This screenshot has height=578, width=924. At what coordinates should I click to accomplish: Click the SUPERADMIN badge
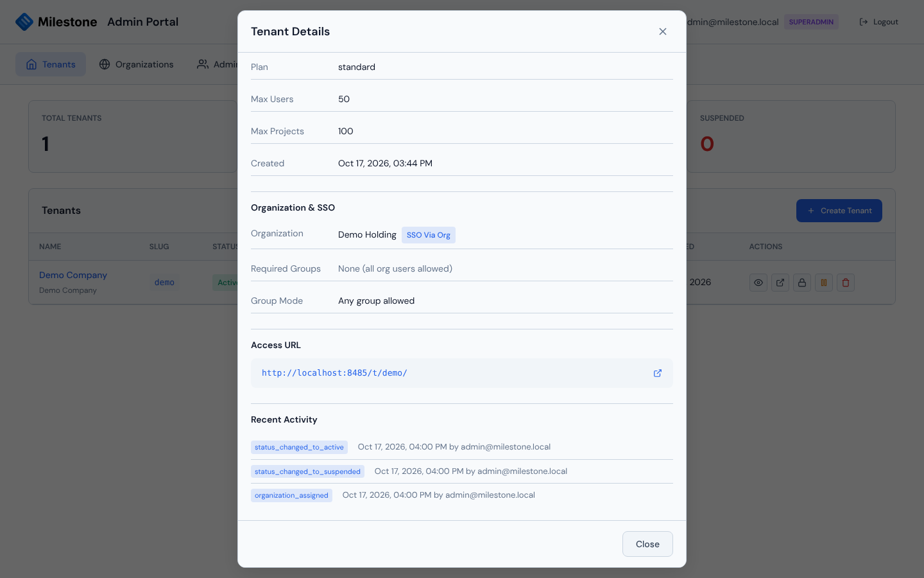[811, 22]
